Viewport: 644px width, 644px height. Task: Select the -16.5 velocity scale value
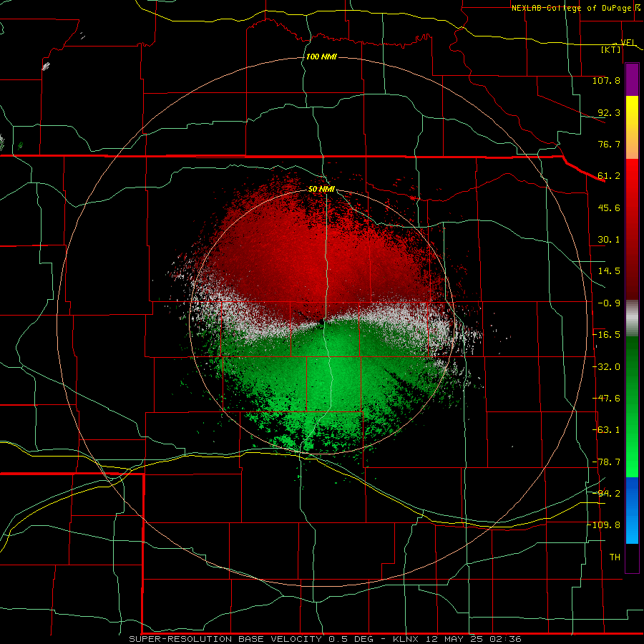pyautogui.click(x=606, y=335)
